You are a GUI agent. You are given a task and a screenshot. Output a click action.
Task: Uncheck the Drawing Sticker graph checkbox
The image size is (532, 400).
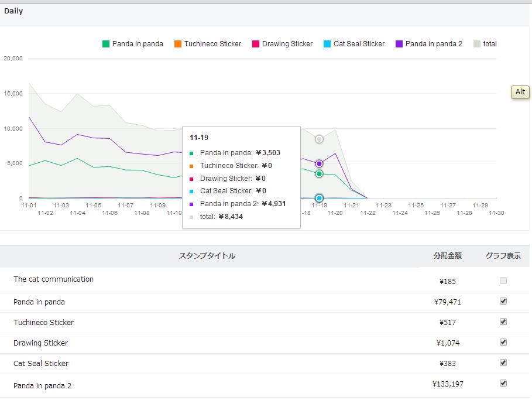pos(503,343)
